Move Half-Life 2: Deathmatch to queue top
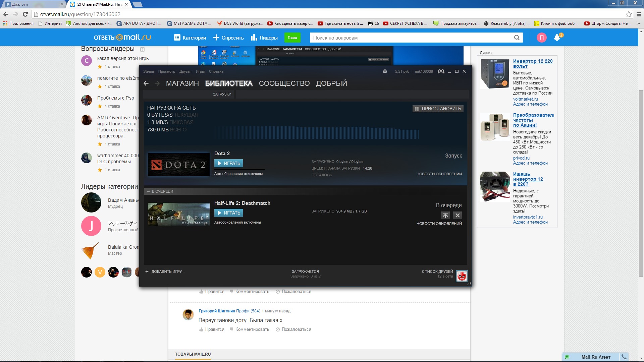Viewport: 644px width, 362px height. 445,215
